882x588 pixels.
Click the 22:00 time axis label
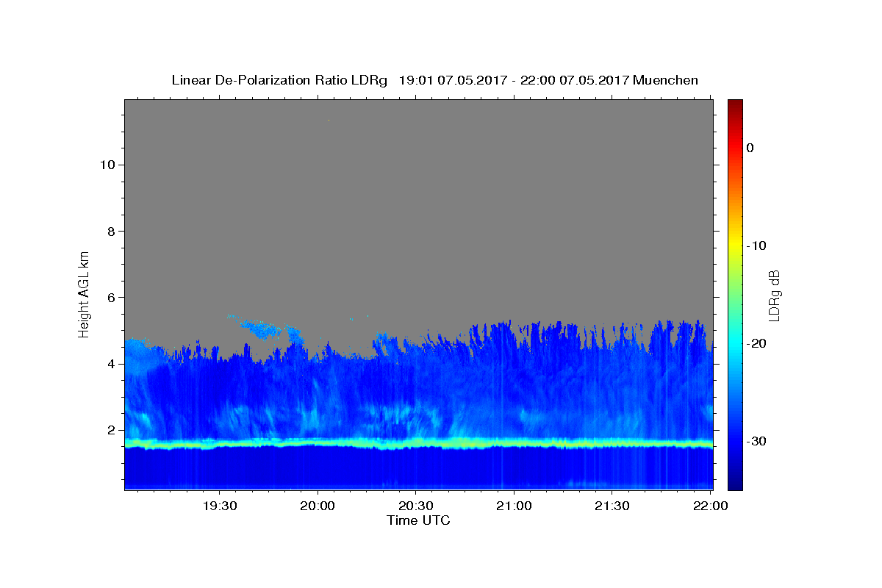click(710, 506)
